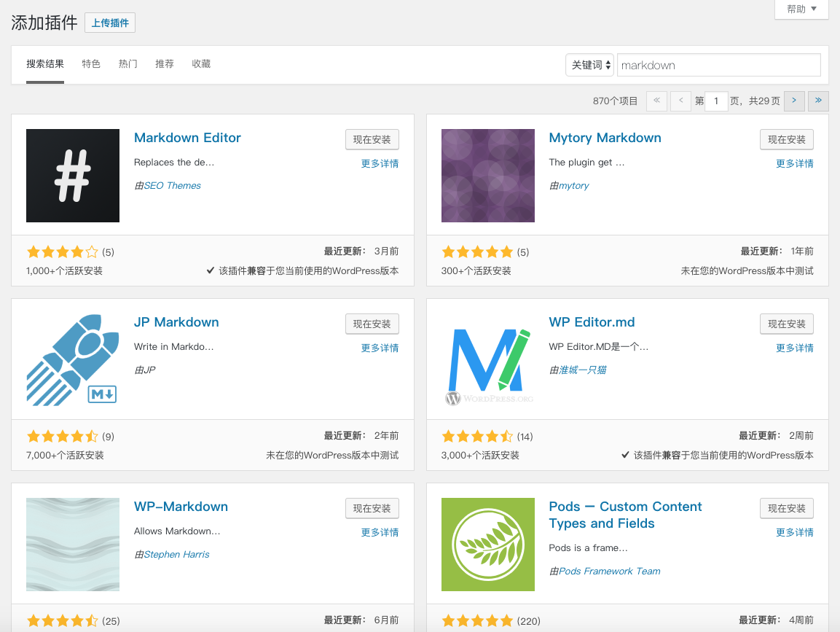Click the Mytory Markdown star rating
This screenshot has width=840, height=632.
click(476, 251)
